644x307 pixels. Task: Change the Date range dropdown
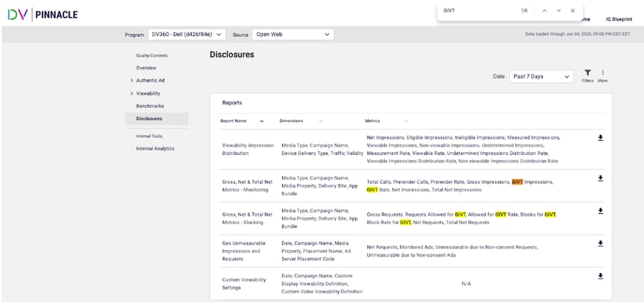(x=541, y=77)
